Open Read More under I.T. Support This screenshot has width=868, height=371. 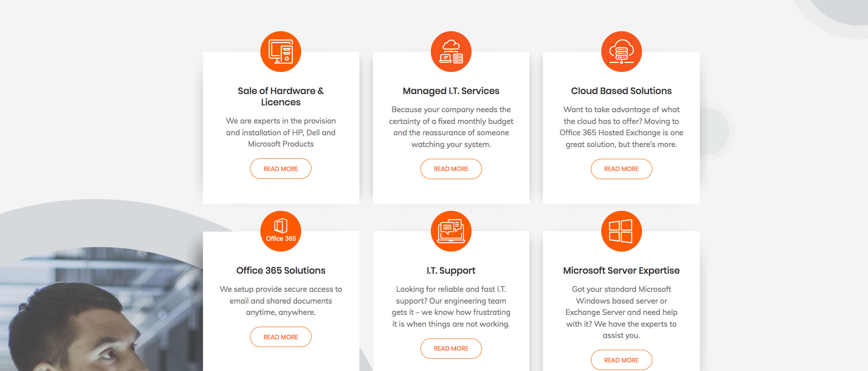pos(451,348)
